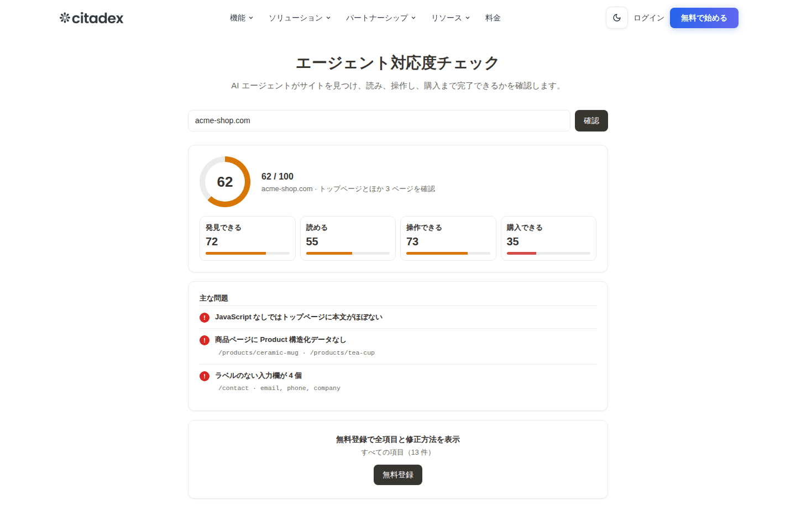Screen dimensions: 796x532
Task: Go to the 料金 page
Action: (493, 18)
